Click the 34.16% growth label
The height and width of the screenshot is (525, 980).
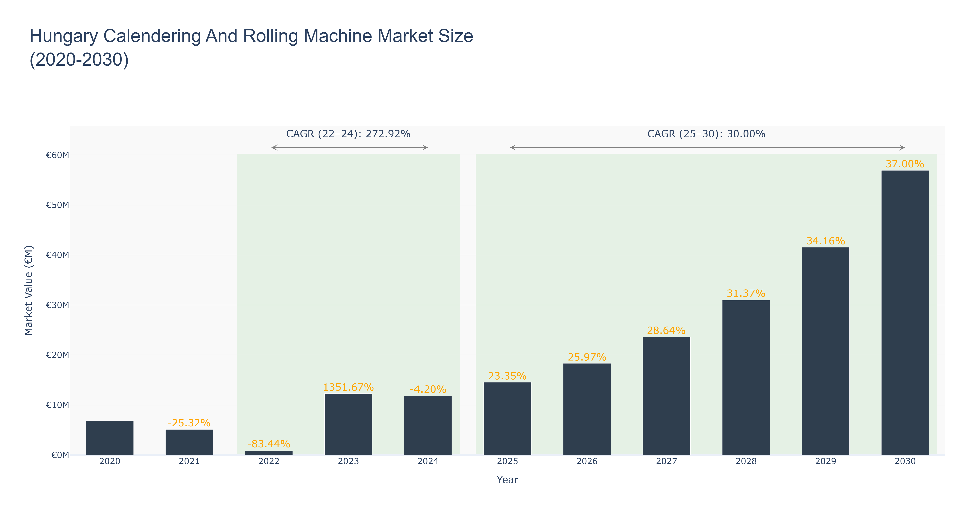(825, 241)
